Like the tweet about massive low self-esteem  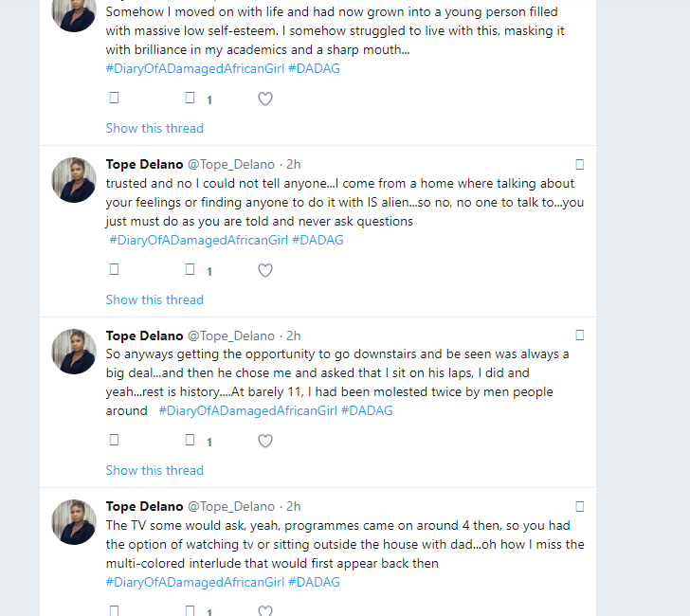pyautogui.click(x=265, y=99)
